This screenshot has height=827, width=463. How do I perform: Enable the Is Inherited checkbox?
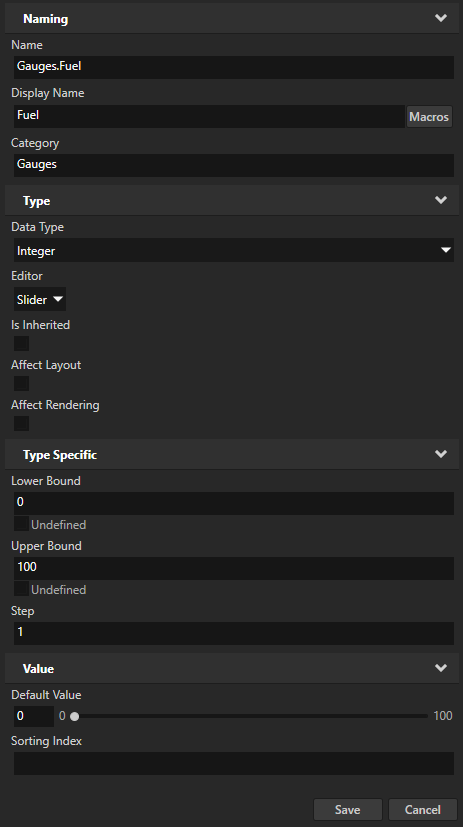pos(21,343)
